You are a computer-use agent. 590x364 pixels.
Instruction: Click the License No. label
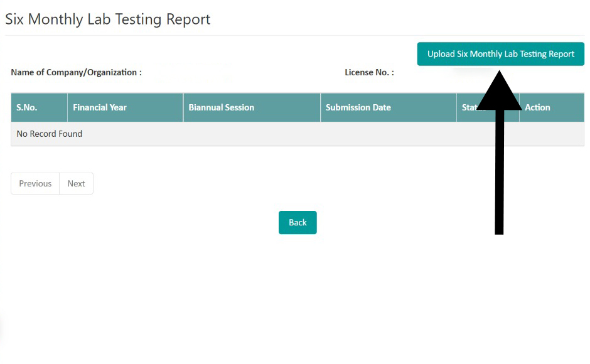pyautogui.click(x=369, y=72)
